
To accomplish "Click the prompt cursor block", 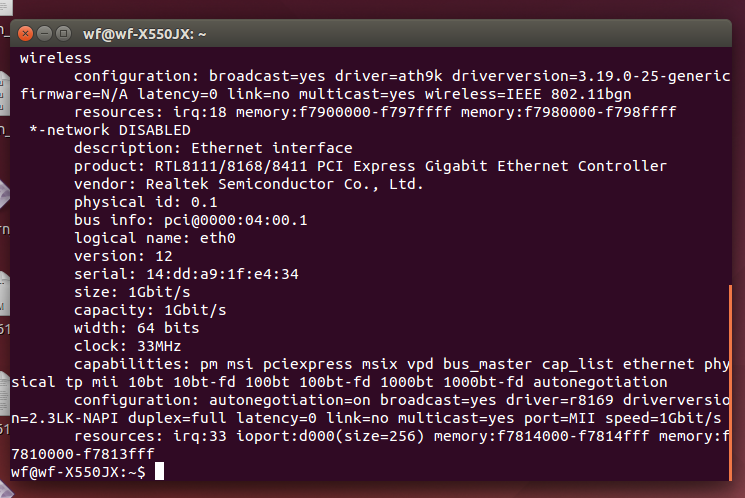I will pyautogui.click(x=160, y=471).
